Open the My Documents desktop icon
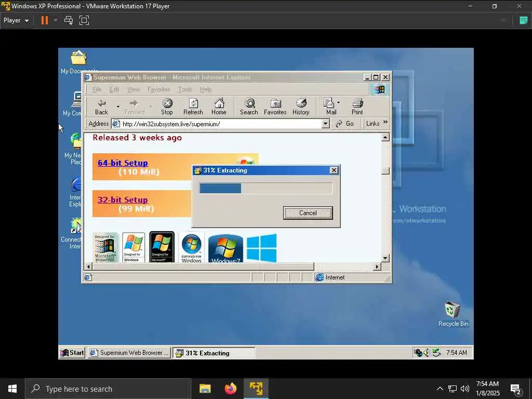Image resolution: width=532 pixels, height=399 pixels. tap(79, 62)
